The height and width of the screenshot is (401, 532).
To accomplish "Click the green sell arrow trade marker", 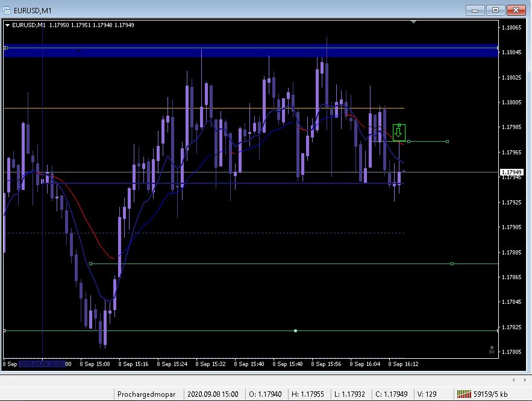I will 399,133.
